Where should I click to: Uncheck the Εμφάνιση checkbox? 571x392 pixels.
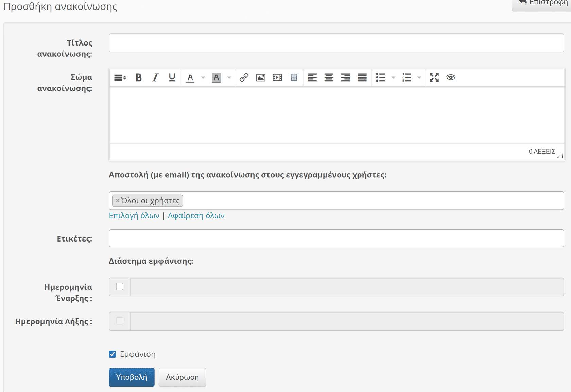pyautogui.click(x=113, y=354)
